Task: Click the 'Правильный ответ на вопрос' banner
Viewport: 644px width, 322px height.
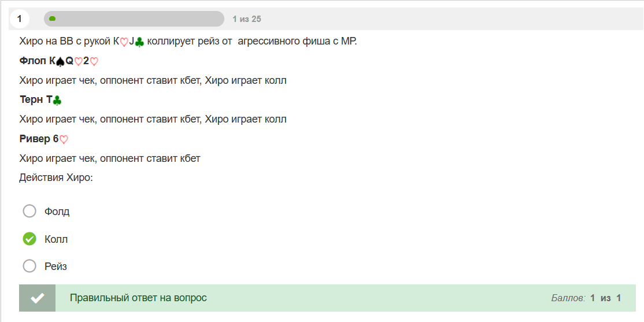Action: pos(327,298)
